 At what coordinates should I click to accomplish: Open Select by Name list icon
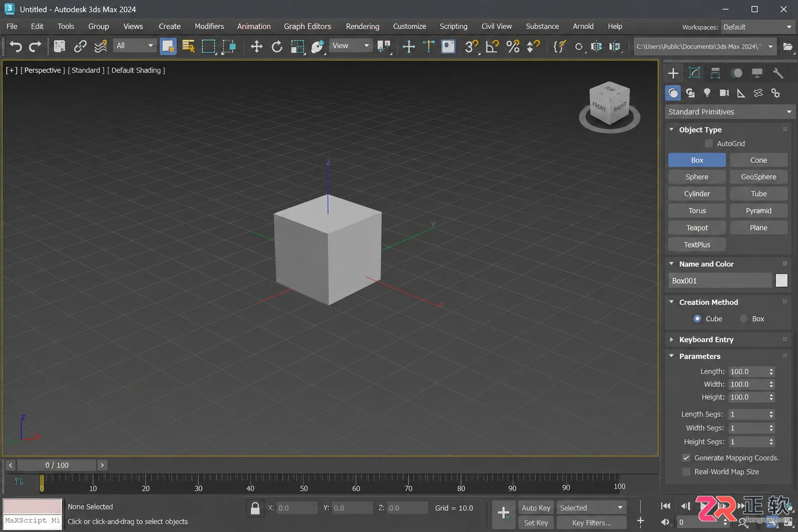point(188,47)
